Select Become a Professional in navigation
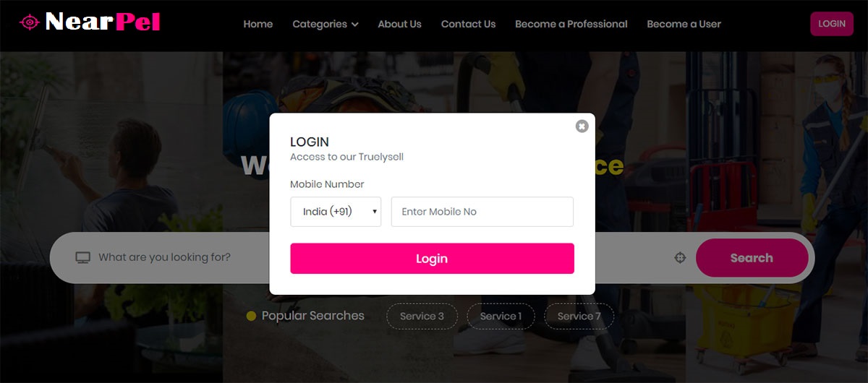 571,24
